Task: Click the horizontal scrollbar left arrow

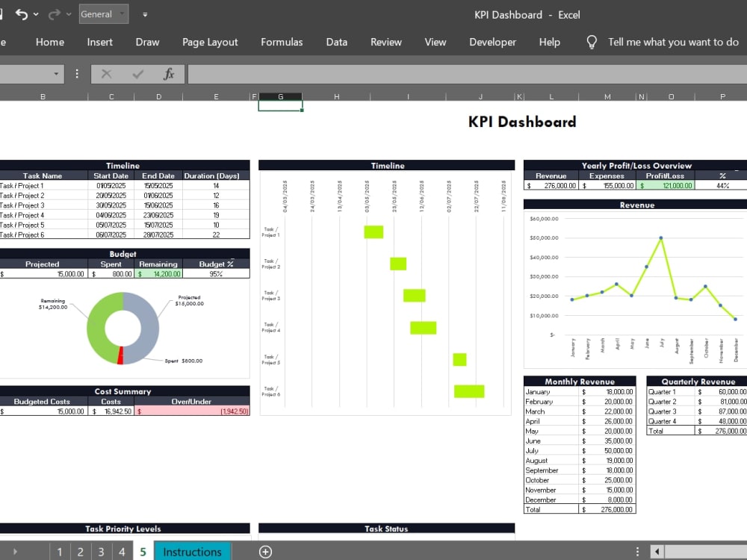Action: pyautogui.click(x=657, y=552)
